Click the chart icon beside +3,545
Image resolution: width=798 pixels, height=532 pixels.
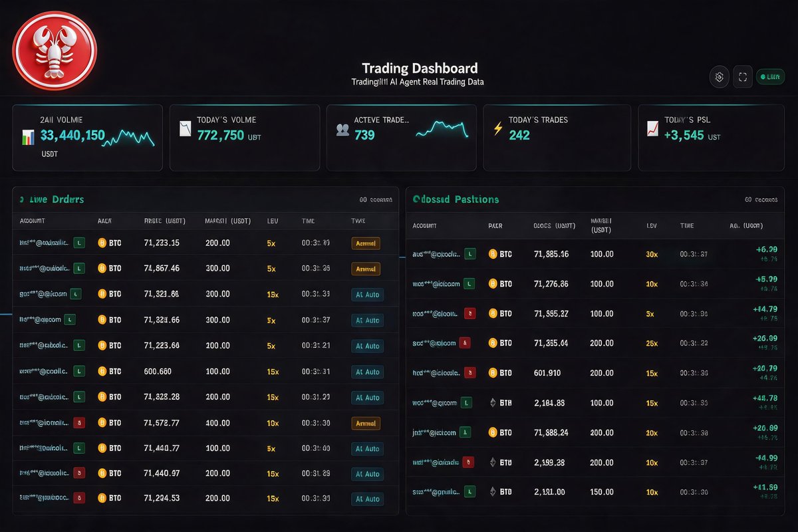click(x=653, y=129)
